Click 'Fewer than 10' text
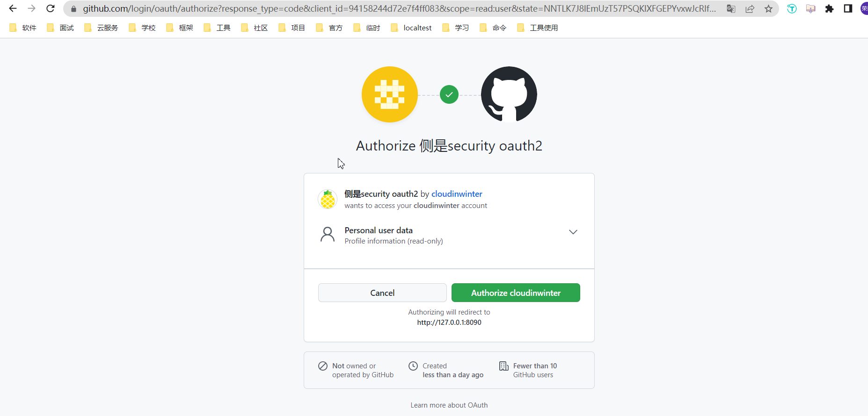The height and width of the screenshot is (416, 868). (535, 366)
